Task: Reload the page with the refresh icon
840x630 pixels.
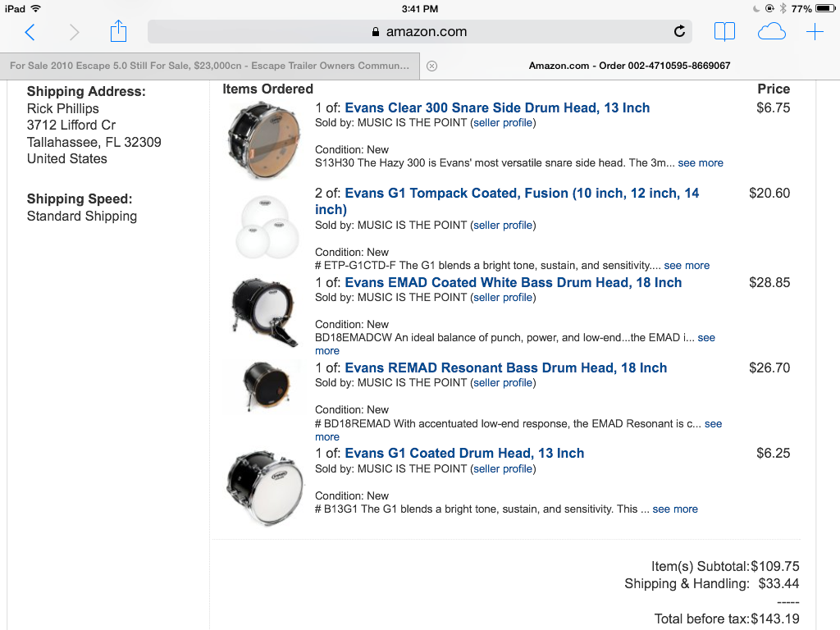Action: click(679, 32)
